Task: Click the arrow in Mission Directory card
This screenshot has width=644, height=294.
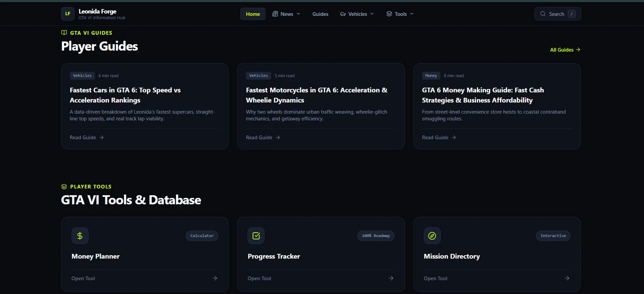Action: pyautogui.click(x=567, y=278)
